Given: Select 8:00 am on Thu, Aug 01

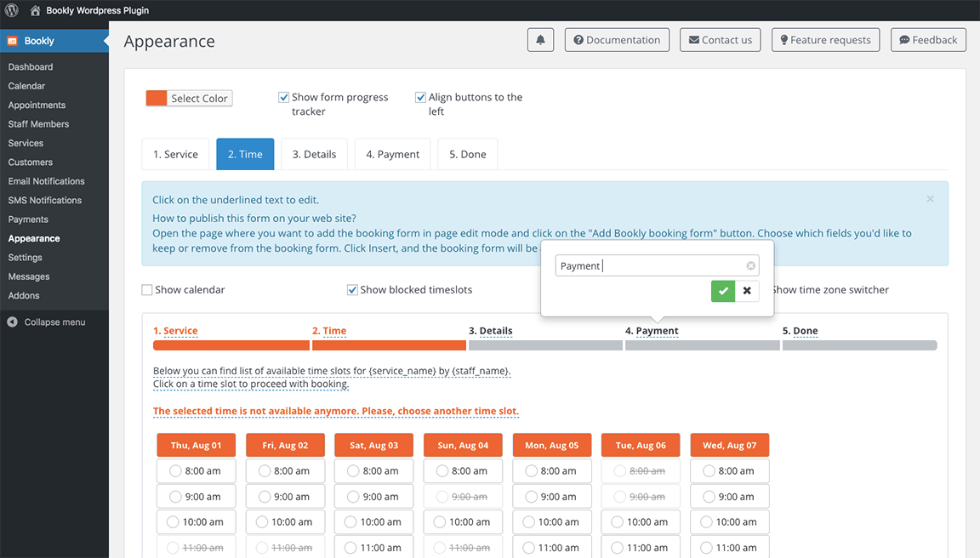Looking at the screenshot, I should [x=196, y=471].
